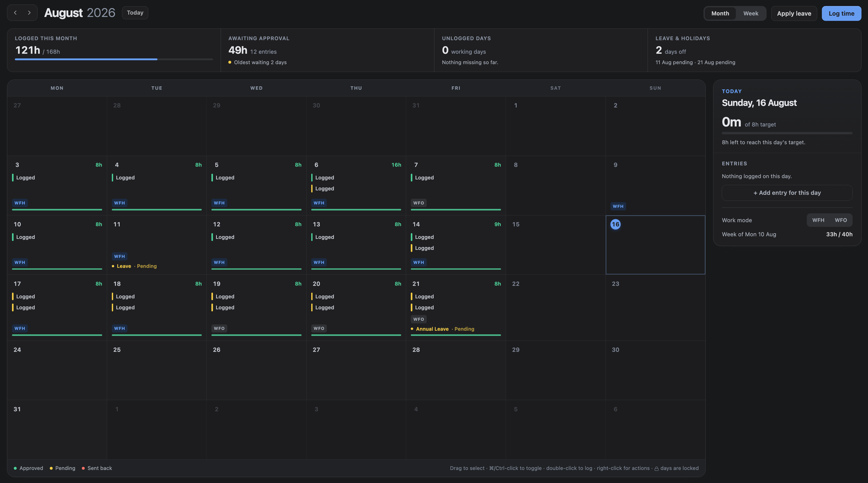The height and width of the screenshot is (483, 868).
Task: Open the second Logged entry on 14 August
Action: [456, 248]
